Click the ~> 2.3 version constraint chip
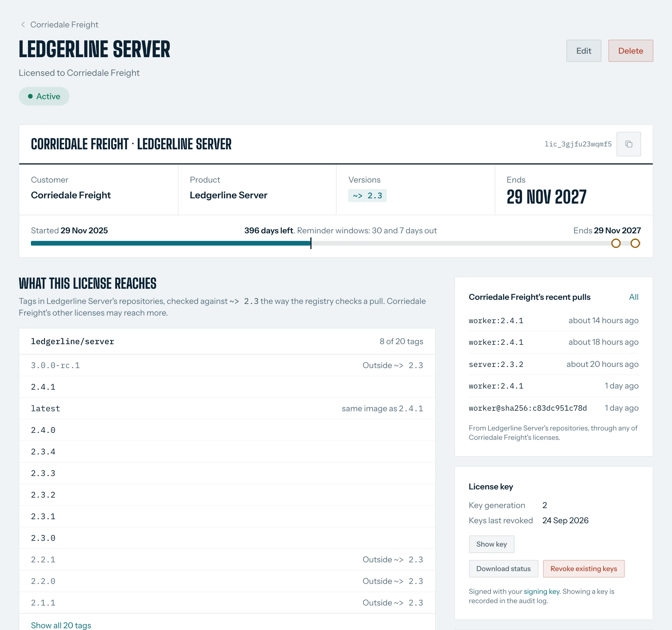This screenshot has width=672, height=630. (x=367, y=196)
